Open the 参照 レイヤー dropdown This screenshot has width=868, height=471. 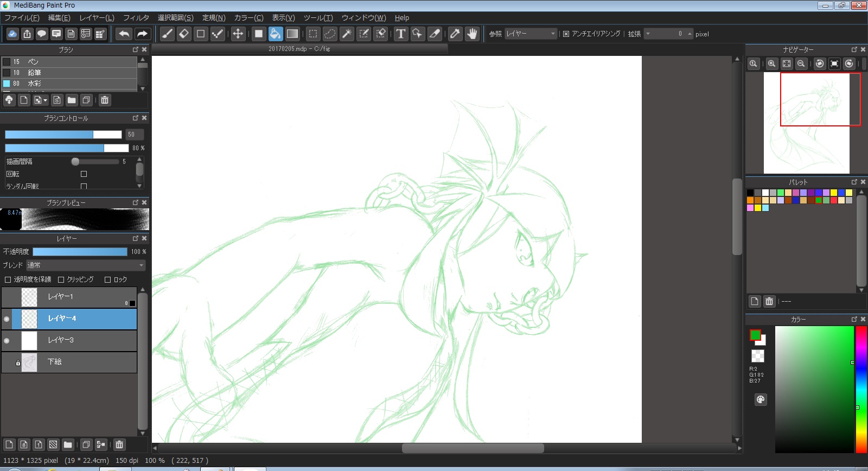(x=531, y=34)
